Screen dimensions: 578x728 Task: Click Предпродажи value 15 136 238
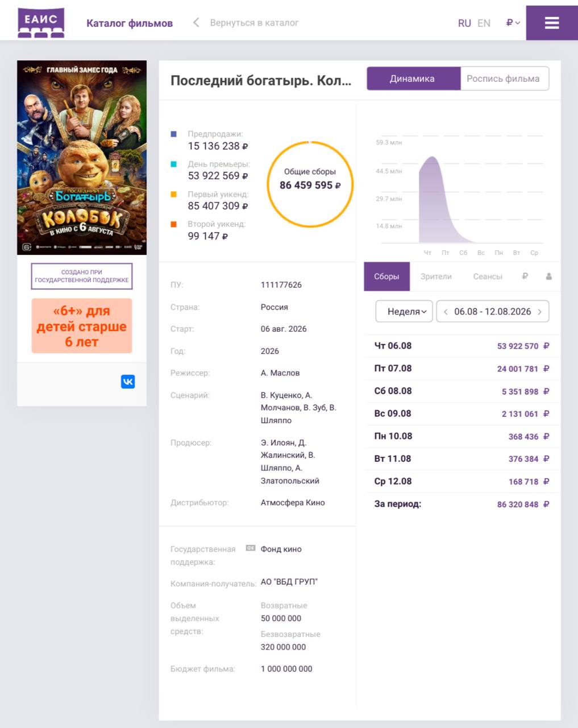point(218,146)
